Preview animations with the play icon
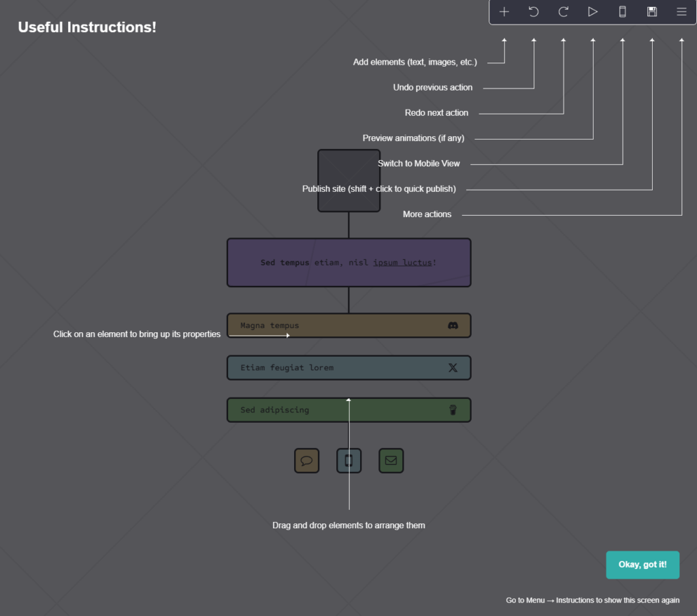Screen dimensions: 697x616 coord(592,12)
